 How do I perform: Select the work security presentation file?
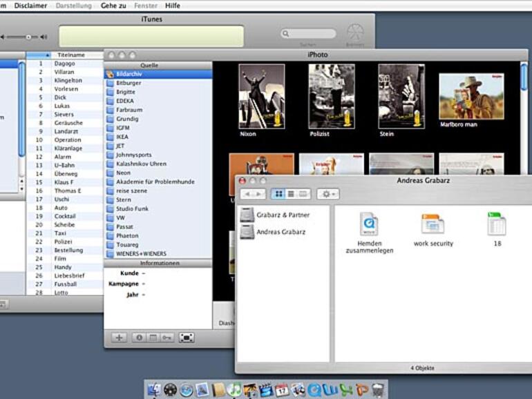coord(433,225)
